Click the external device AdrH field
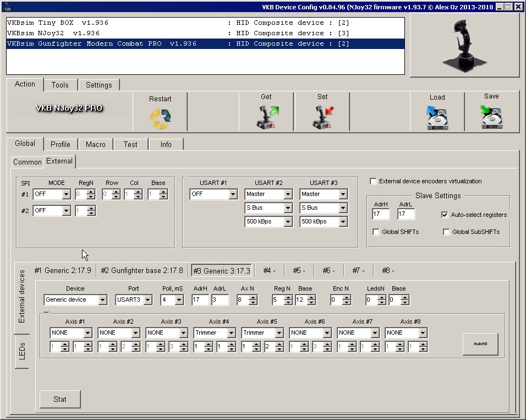Screen dimensions: 526x420 point(200,300)
